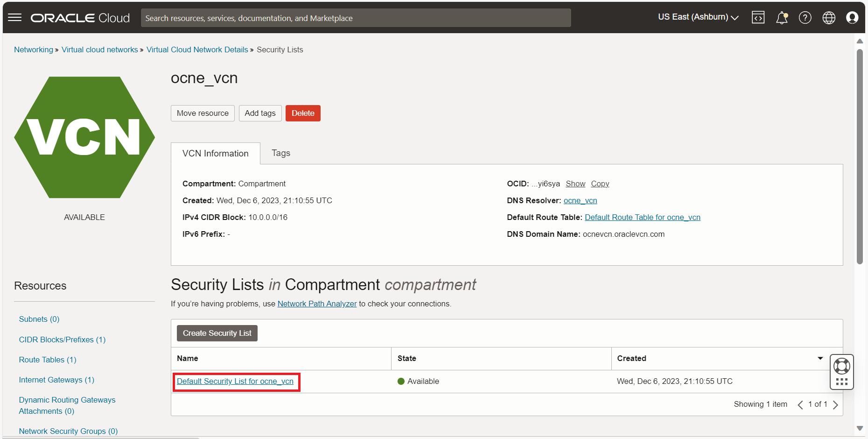Open CIDR Blocks/Prefixes (1) resource
The height and width of the screenshot is (439, 868).
pyautogui.click(x=62, y=340)
